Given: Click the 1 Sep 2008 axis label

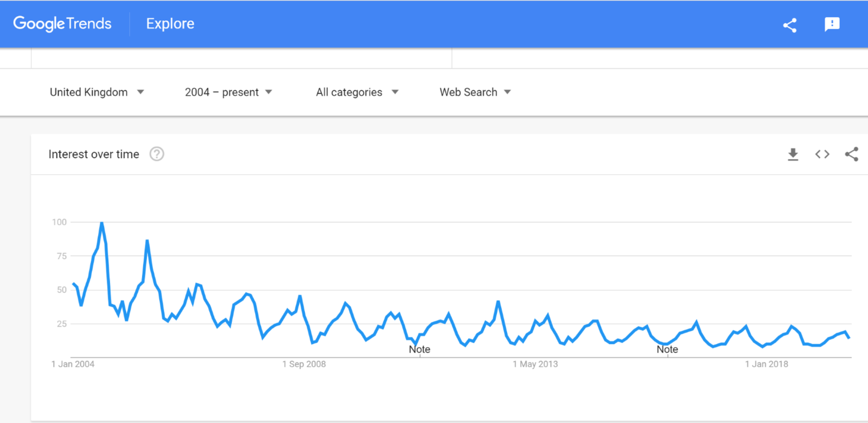Looking at the screenshot, I should [x=304, y=364].
